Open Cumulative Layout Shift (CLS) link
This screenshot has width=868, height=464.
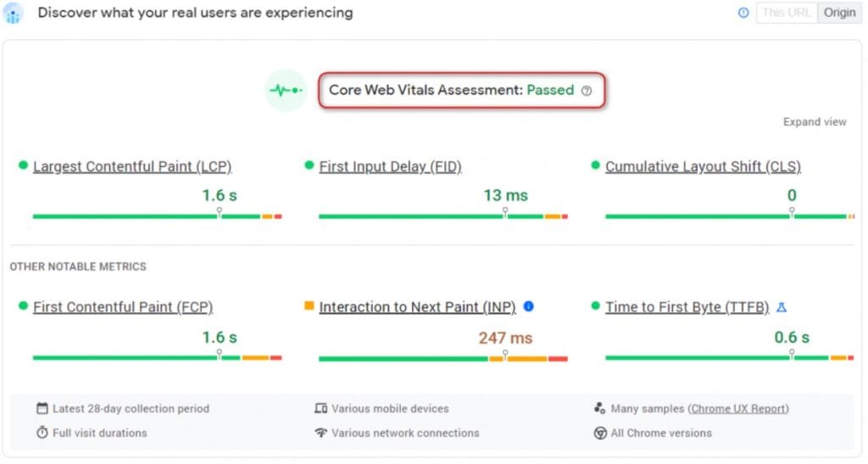[x=703, y=166]
